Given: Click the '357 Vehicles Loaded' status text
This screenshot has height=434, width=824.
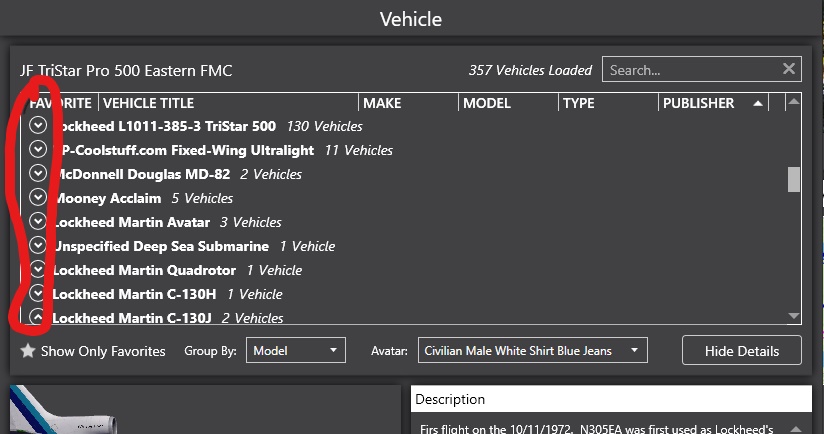Looking at the screenshot, I should [x=530, y=70].
